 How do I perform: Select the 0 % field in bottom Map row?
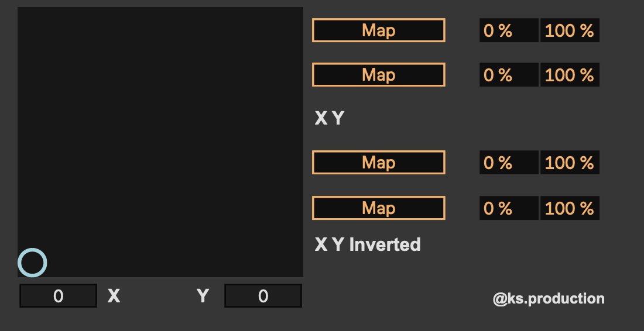pos(508,208)
